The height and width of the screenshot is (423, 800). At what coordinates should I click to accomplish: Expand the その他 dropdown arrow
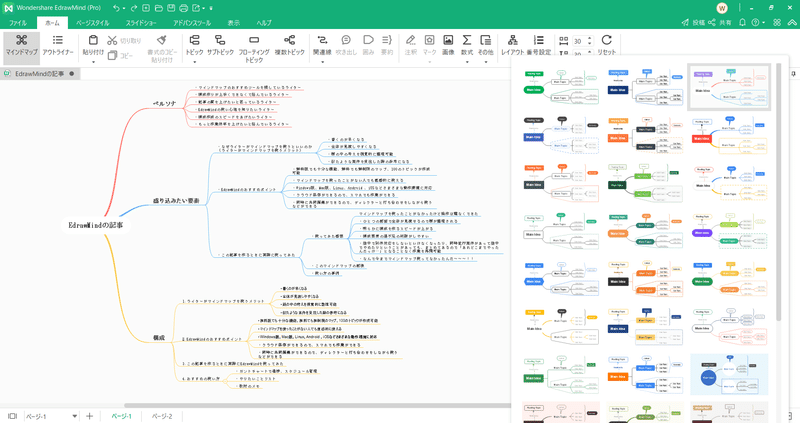coord(486,62)
